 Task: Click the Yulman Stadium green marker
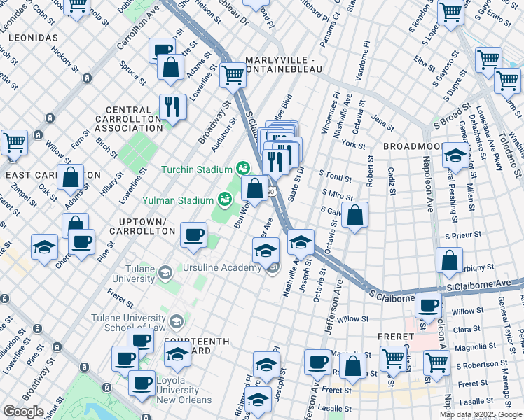tap(226, 199)
